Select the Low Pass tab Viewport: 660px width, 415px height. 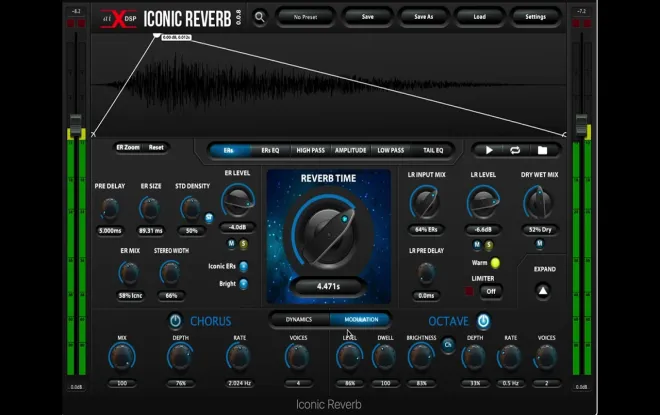(x=391, y=150)
